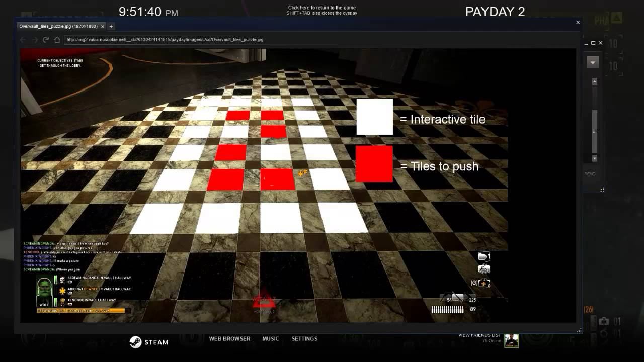Viewport: 644px width, 362px height.
Task: Reload the Overvault tiles puzzle image
Action: coord(46,40)
